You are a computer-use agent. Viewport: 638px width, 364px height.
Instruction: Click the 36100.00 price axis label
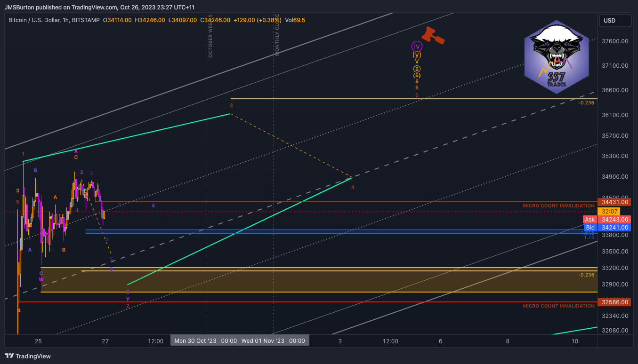tap(615, 115)
